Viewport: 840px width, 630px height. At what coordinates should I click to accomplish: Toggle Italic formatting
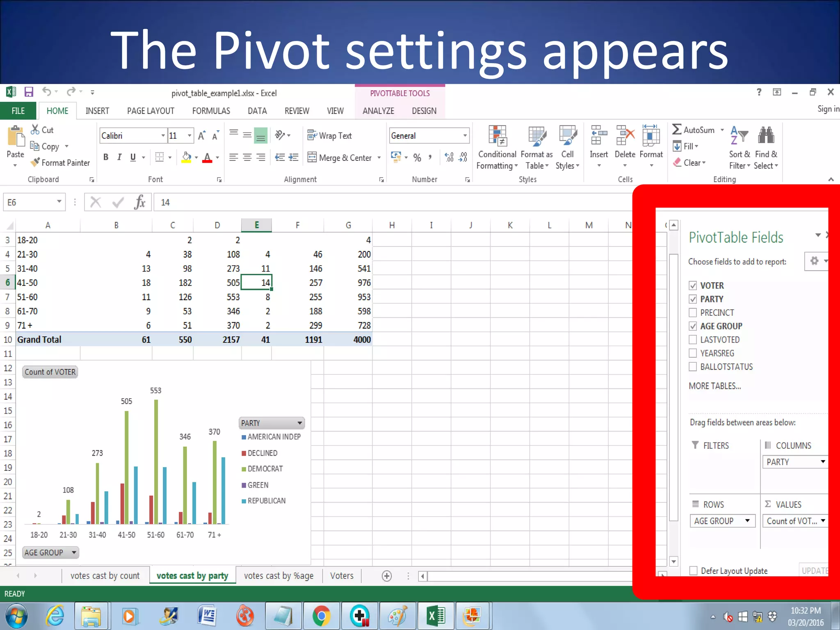119,157
